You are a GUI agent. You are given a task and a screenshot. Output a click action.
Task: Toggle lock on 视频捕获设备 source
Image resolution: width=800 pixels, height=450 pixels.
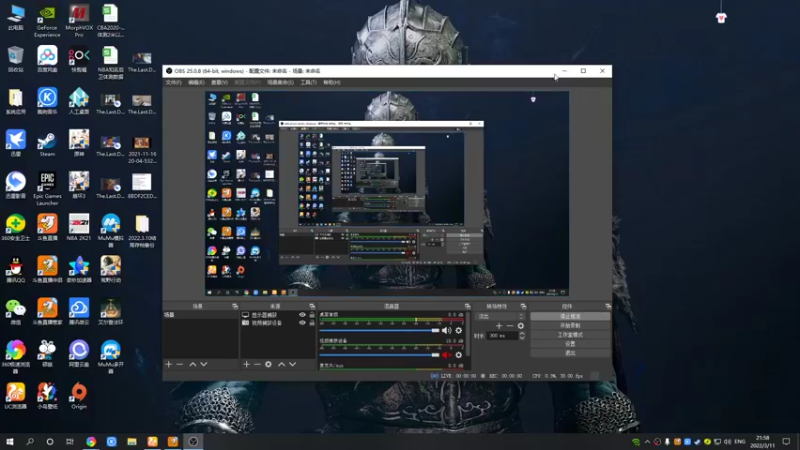tap(312, 323)
